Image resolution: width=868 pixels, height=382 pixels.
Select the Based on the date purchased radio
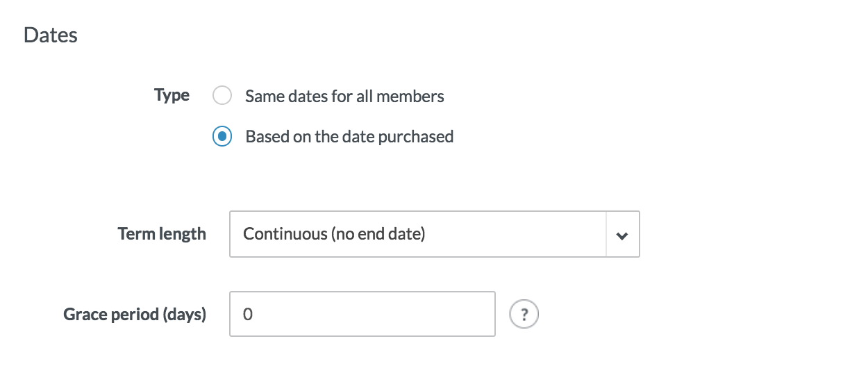coord(222,137)
